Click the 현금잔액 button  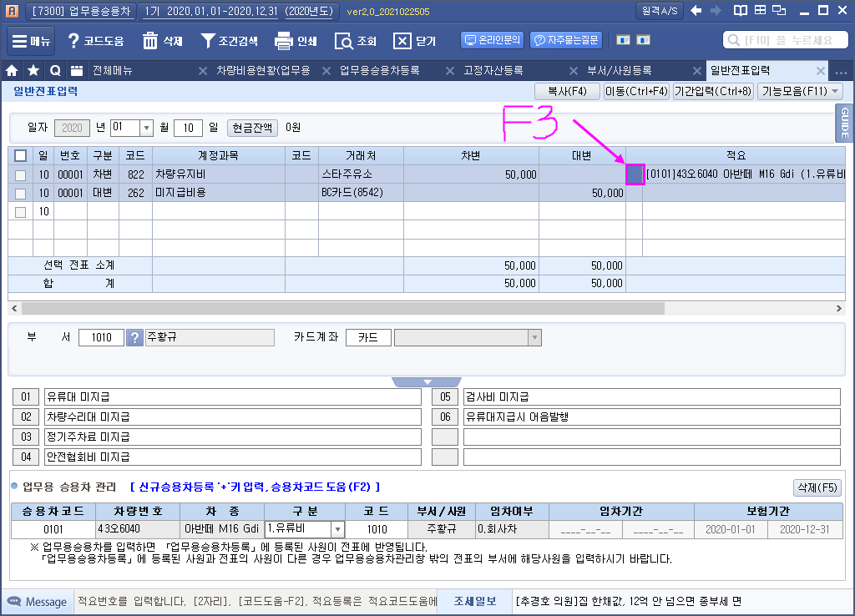252,128
